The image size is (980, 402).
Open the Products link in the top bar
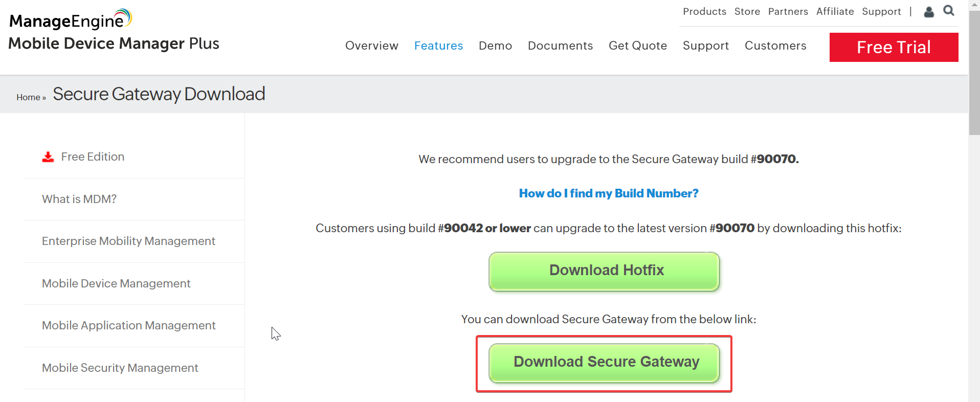(704, 11)
